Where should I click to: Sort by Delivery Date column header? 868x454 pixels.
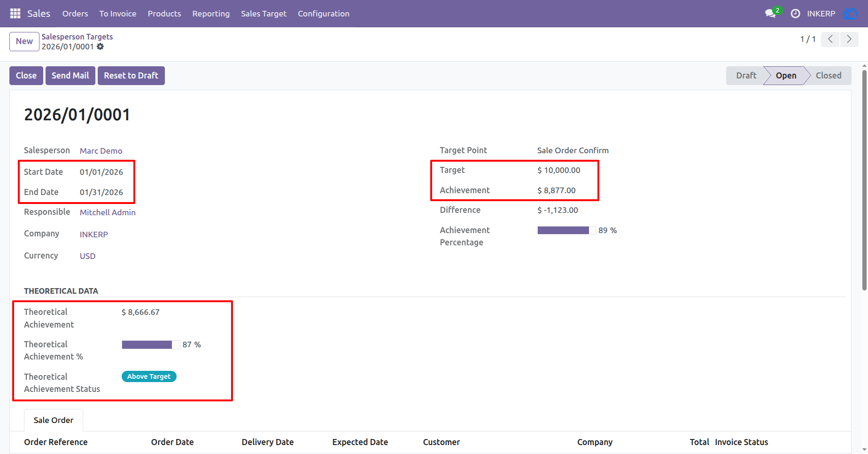click(268, 442)
